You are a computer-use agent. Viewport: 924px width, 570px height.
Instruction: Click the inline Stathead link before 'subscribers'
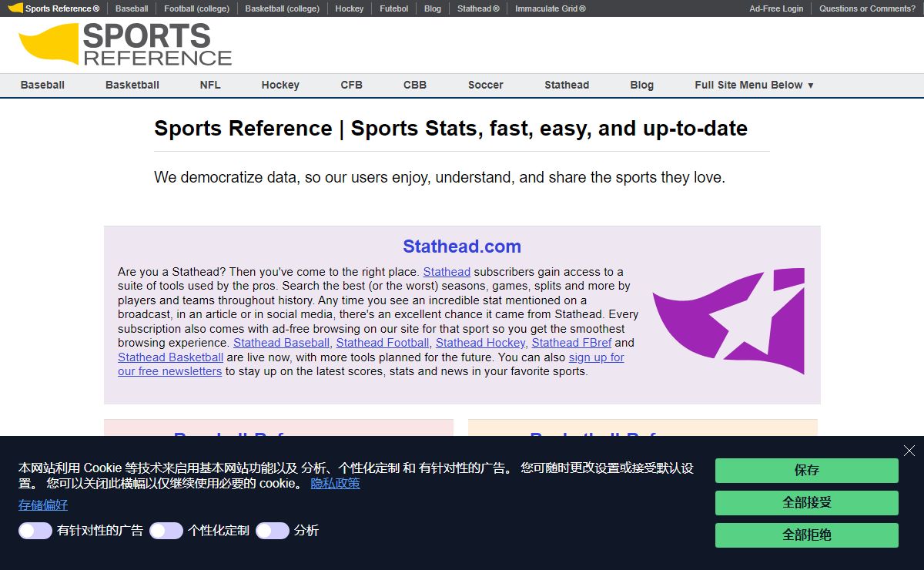pyautogui.click(x=447, y=272)
